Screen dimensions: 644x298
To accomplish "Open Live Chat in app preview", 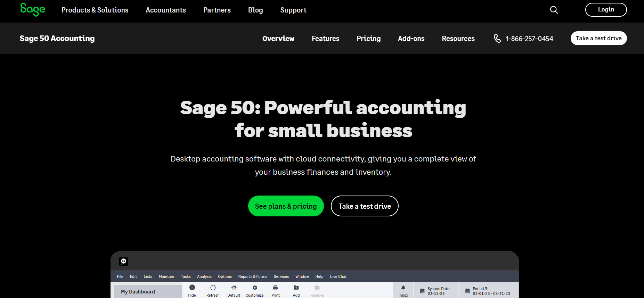I will (338, 276).
